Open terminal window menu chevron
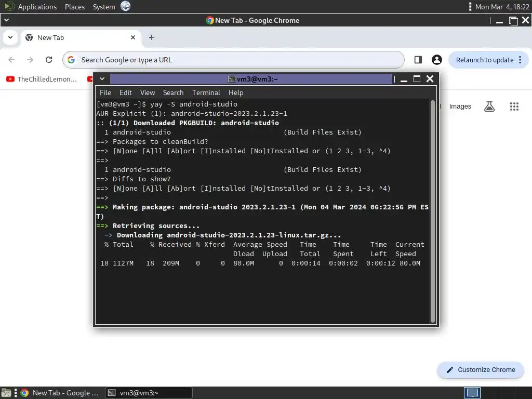Viewport: 532px width, 399px height. (x=102, y=79)
